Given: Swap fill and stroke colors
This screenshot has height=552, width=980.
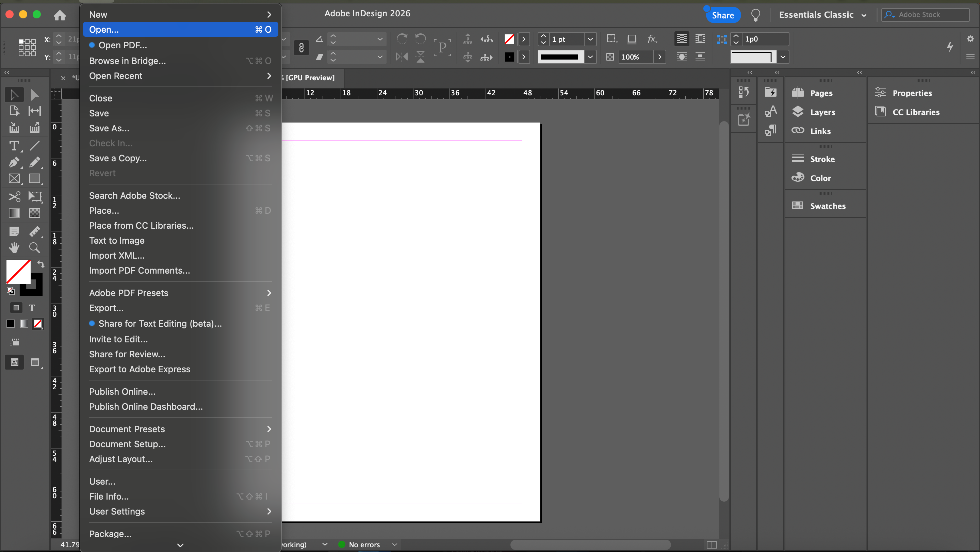Looking at the screenshot, I should tap(41, 264).
